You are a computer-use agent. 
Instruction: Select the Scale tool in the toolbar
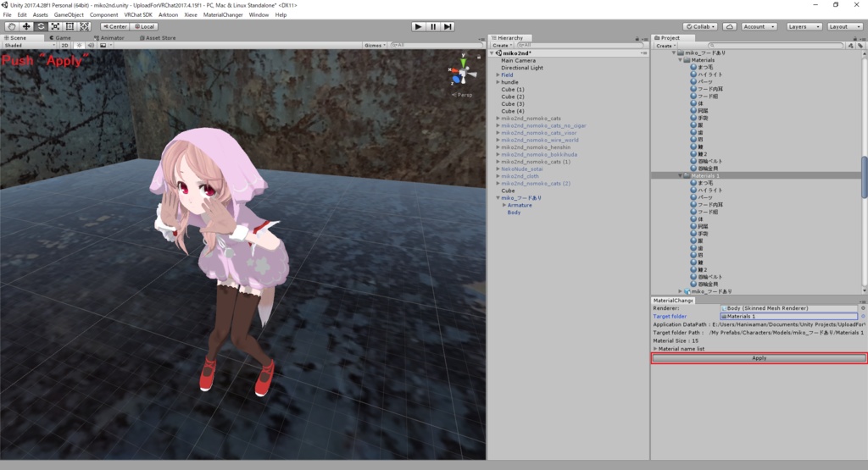55,26
